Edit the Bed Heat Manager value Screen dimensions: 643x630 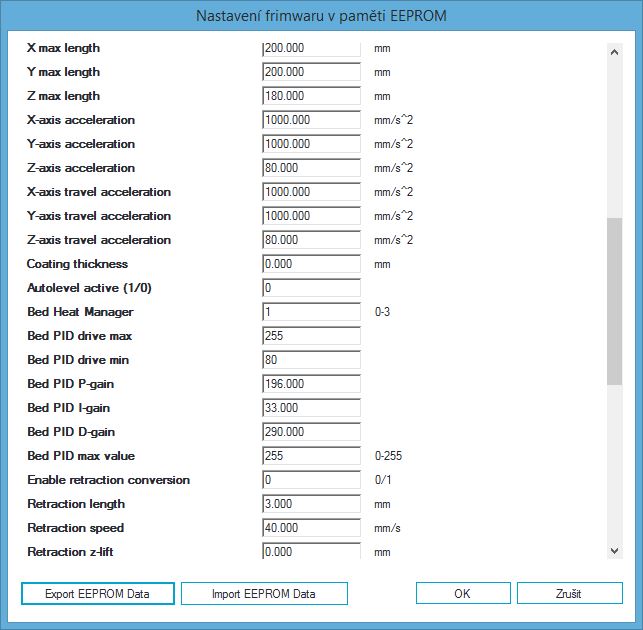click(311, 312)
